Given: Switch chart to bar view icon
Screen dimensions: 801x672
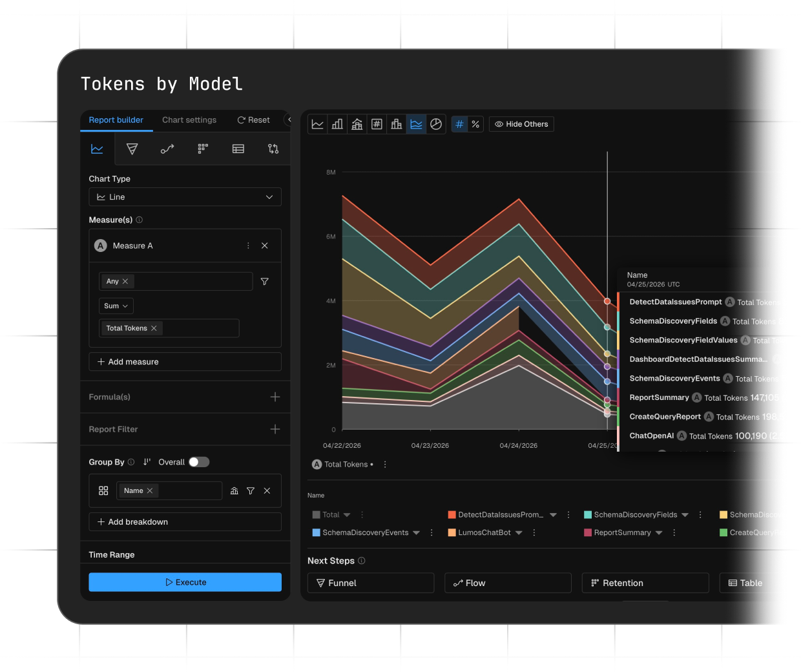Looking at the screenshot, I should tap(337, 124).
